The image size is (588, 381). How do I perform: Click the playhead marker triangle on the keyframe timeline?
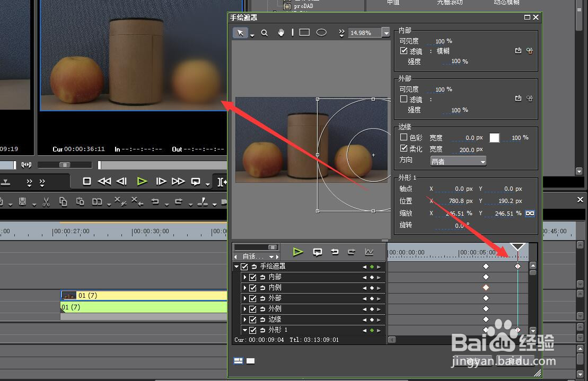tap(517, 246)
